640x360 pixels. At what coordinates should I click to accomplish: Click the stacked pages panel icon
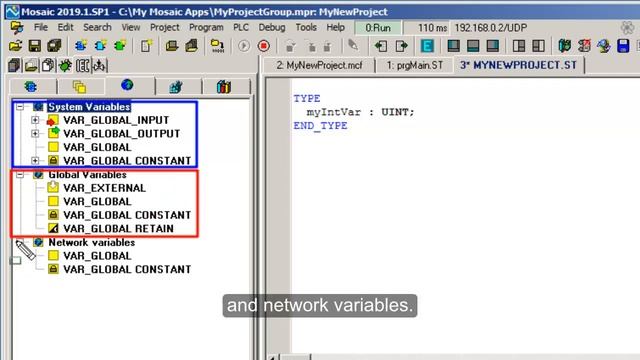[48, 66]
